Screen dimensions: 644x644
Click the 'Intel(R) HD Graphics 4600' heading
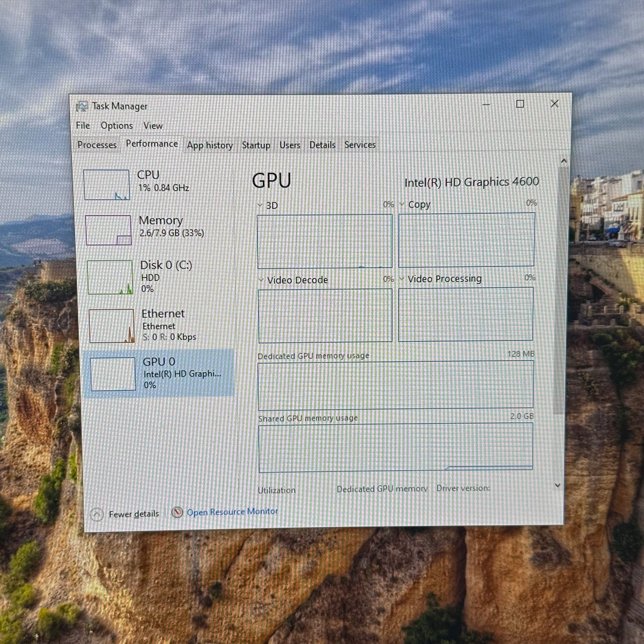(472, 182)
